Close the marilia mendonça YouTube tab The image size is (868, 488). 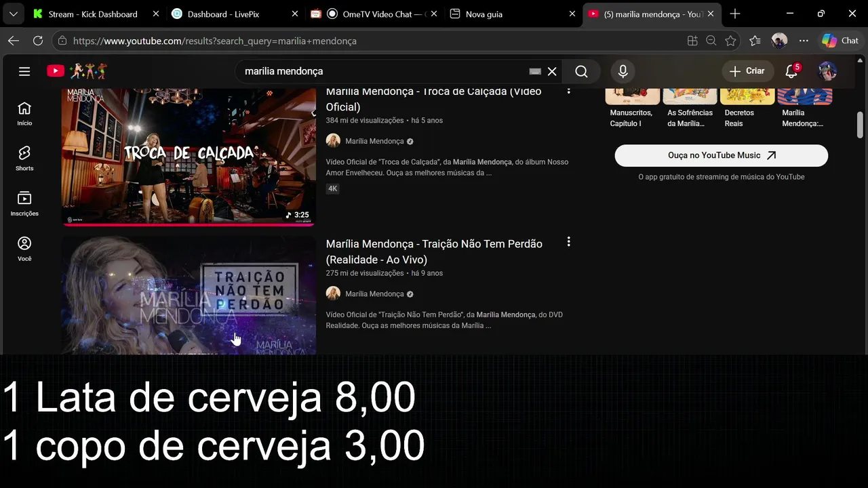click(710, 14)
